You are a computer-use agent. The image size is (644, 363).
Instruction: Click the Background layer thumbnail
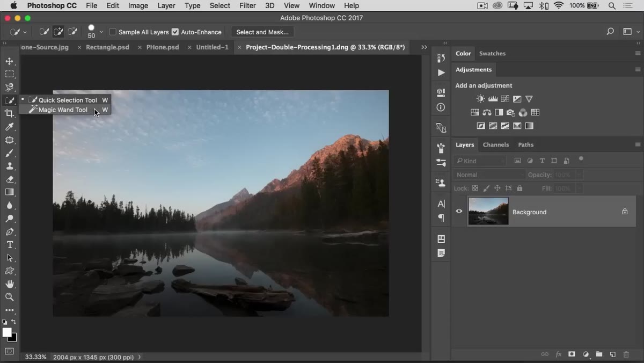click(488, 211)
